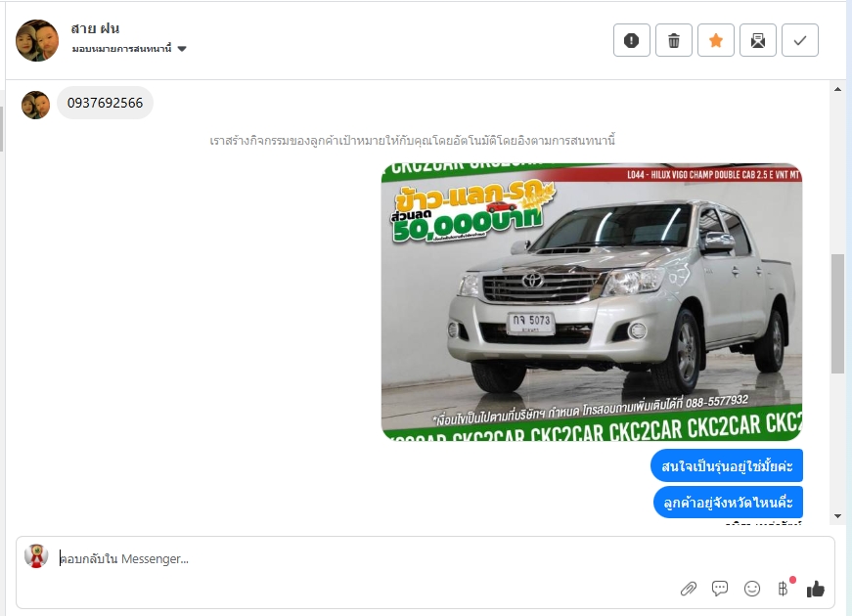Mark conversation done with checkmark icon
Screen dimensions: 852x616
pos(800,40)
